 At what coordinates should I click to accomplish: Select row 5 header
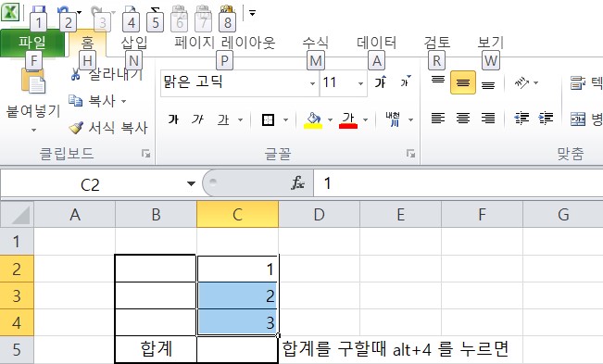point(17,350)
